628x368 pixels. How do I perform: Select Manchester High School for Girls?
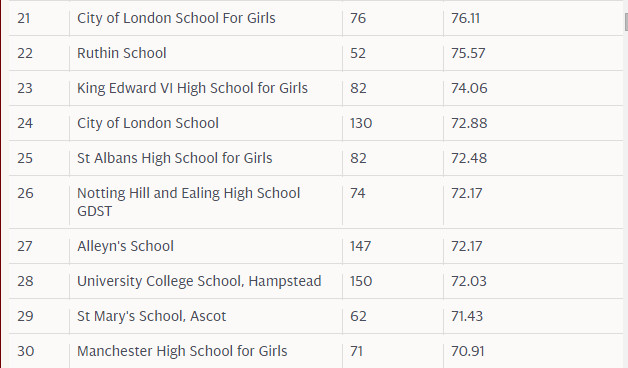tap(182, 351)
